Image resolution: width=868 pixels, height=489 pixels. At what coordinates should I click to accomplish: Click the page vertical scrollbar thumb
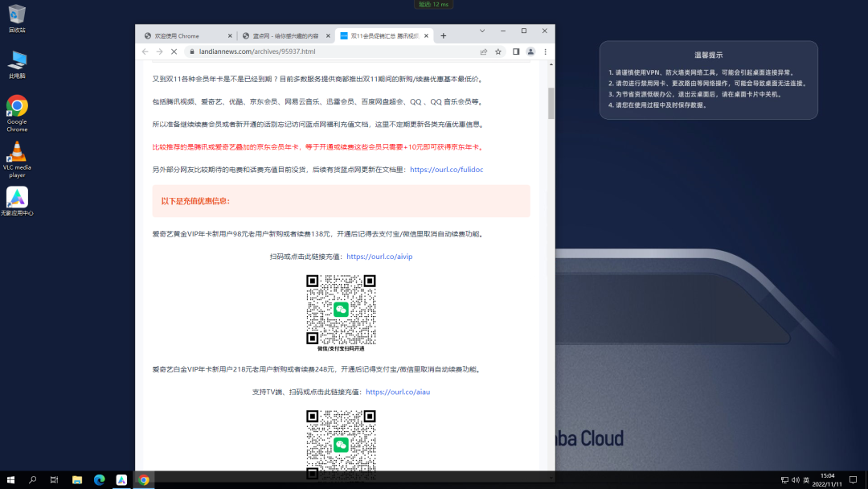point(551,103)
